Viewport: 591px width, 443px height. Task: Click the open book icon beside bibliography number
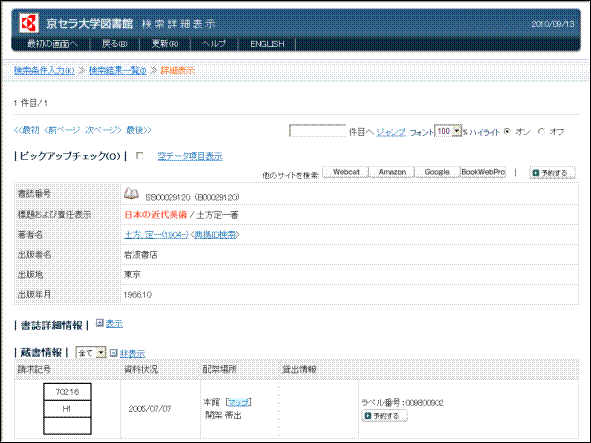tap(131, 193)
